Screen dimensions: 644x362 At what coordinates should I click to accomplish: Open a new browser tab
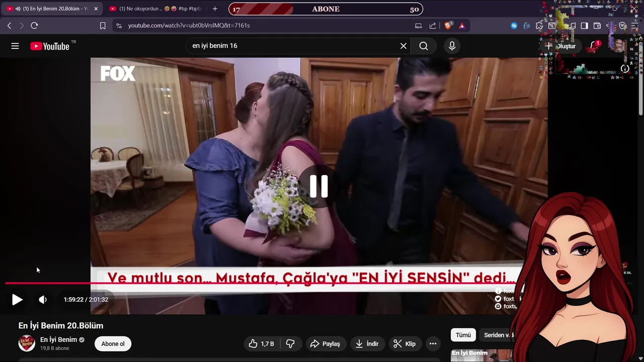215,9
